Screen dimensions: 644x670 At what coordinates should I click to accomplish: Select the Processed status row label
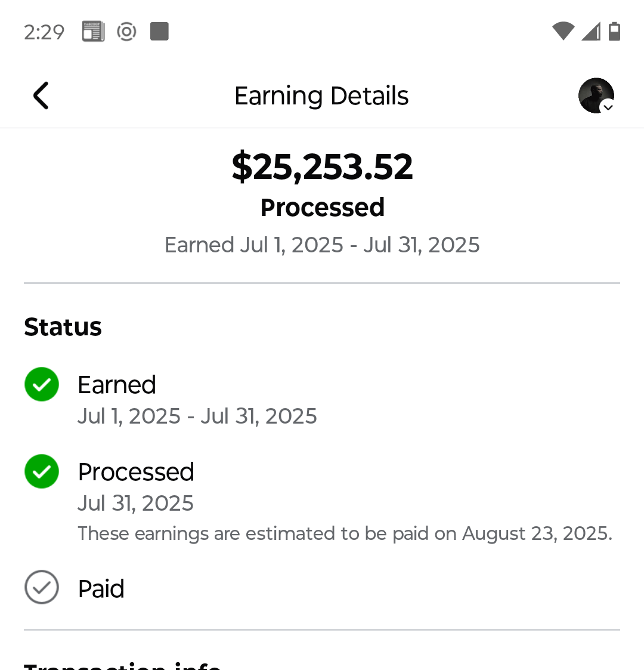(136, 472)
